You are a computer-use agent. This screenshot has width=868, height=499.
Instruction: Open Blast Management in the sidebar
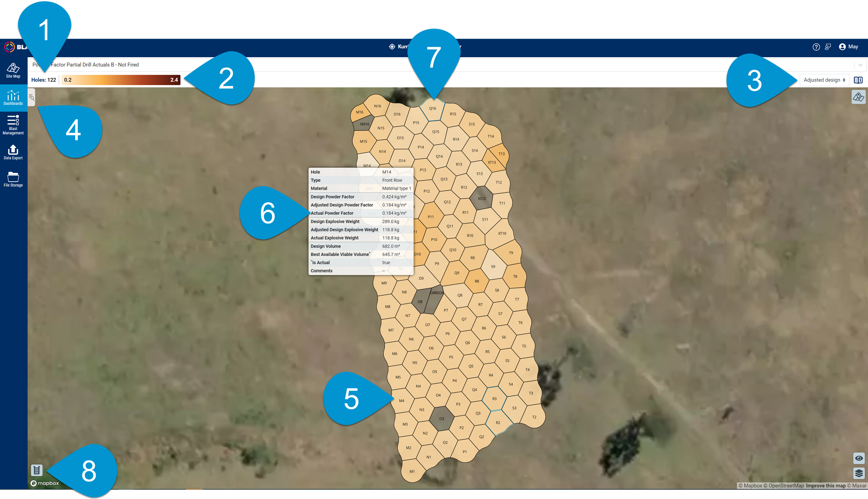(13, 125)
